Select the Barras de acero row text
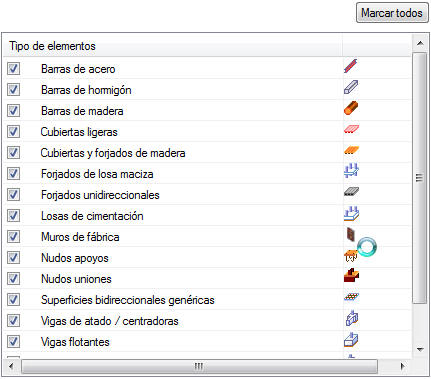Screen dimensions: 431x379 (78, 69)
